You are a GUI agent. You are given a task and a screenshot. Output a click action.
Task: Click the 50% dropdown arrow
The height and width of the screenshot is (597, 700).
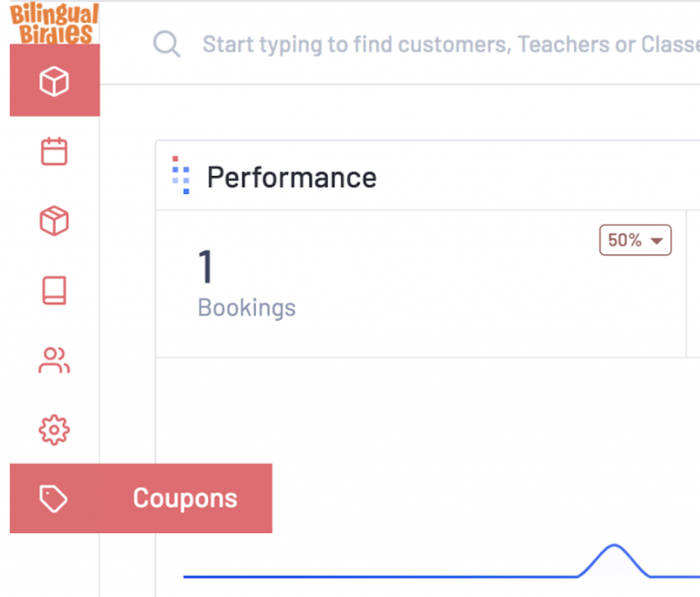(x=656, y=242)
